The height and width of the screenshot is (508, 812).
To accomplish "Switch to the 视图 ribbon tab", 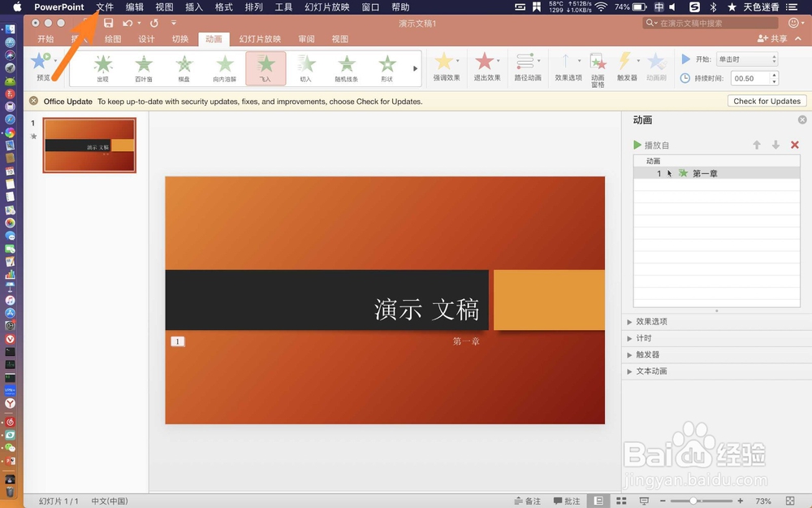I will point(339,39).
